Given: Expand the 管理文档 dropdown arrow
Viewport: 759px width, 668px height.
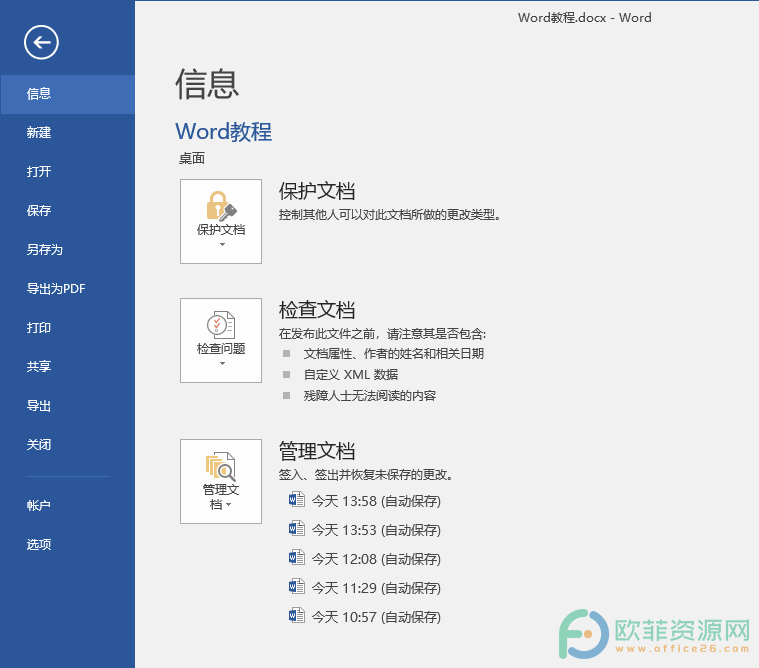Looking at the screenshot, I should point(229,505).
